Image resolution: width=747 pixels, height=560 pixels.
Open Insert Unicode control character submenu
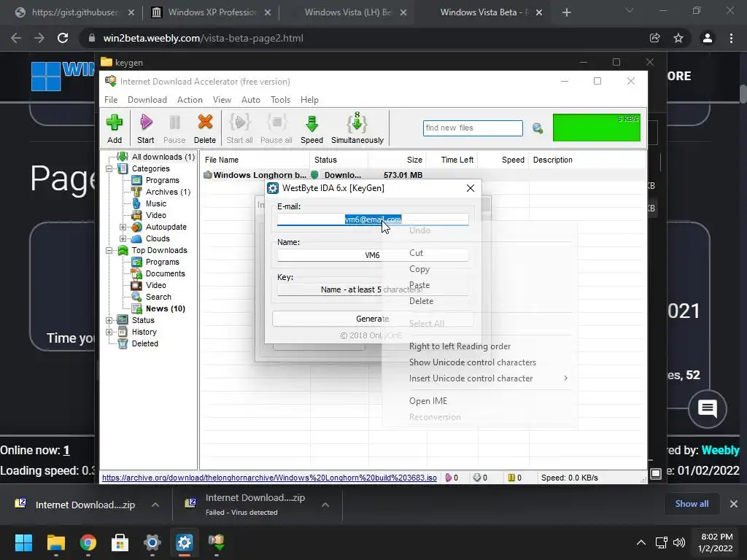(480, 378)
